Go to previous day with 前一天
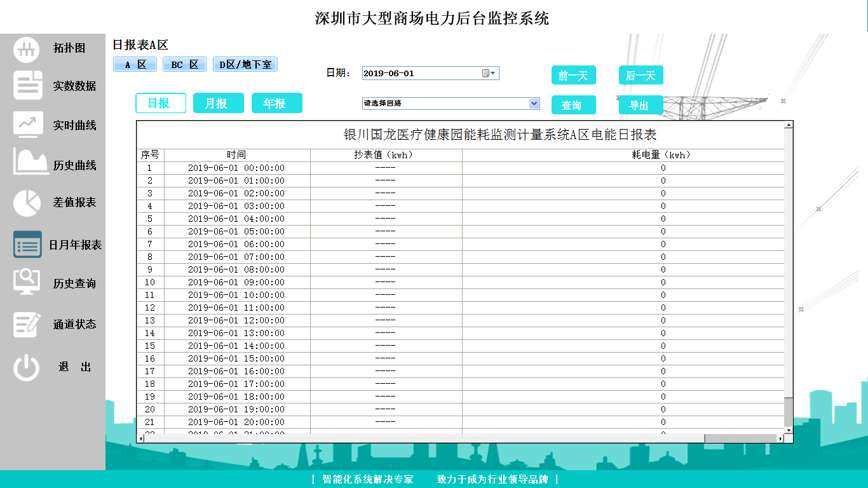 [573, 76]
